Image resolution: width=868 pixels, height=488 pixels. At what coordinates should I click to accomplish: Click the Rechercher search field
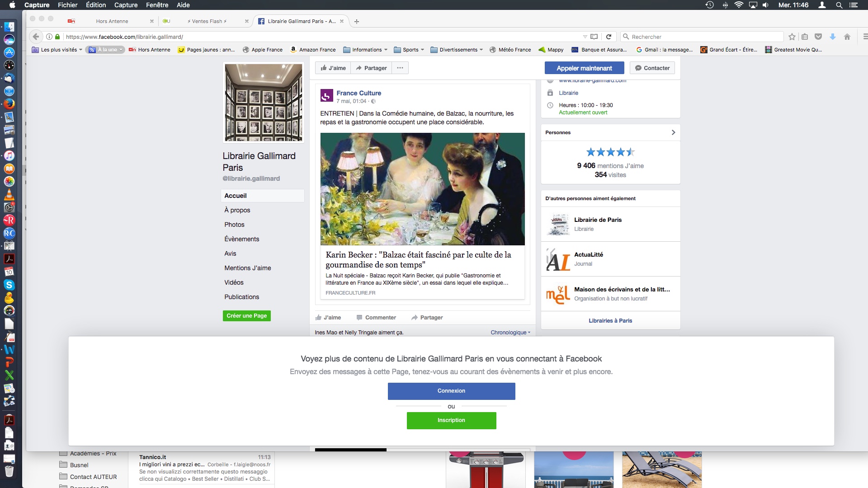point(702,37)
